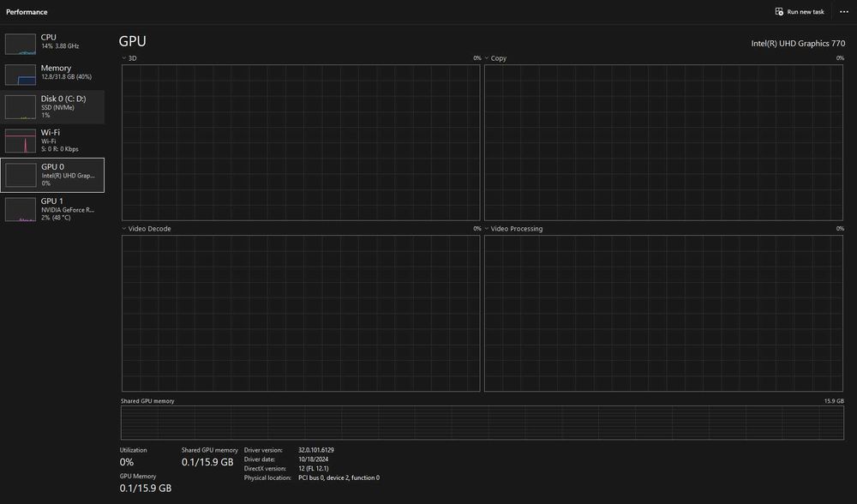Click the Video Decode graph area
Image resolution: width=857 pixels, height=504 pixels.
tap(301, 313)
